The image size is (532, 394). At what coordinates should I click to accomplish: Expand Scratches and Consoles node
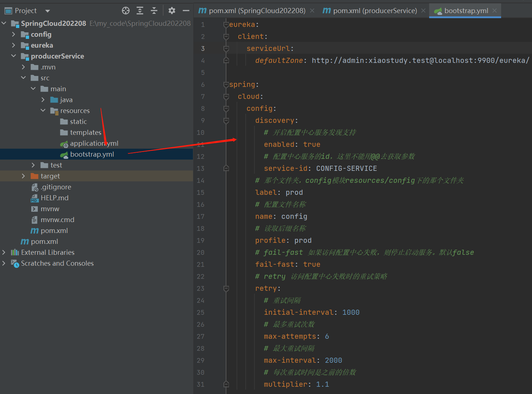coord(4,263)
